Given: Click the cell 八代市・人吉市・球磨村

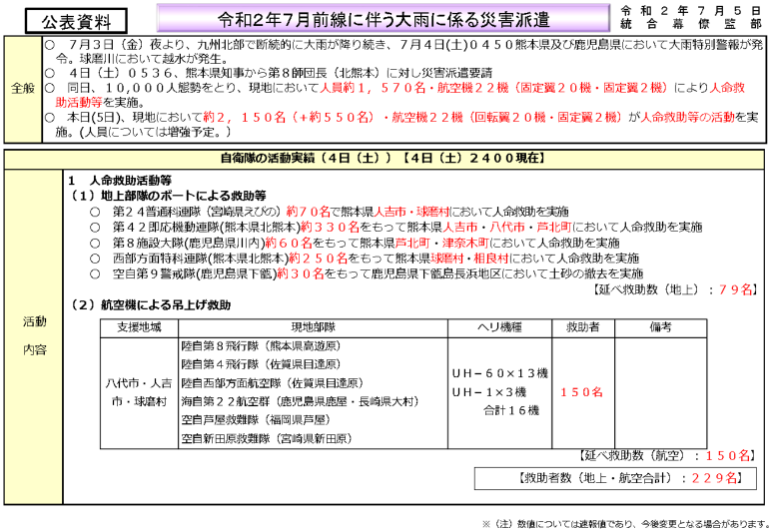Looking at the screenshot, I should (x=139, y=392).
